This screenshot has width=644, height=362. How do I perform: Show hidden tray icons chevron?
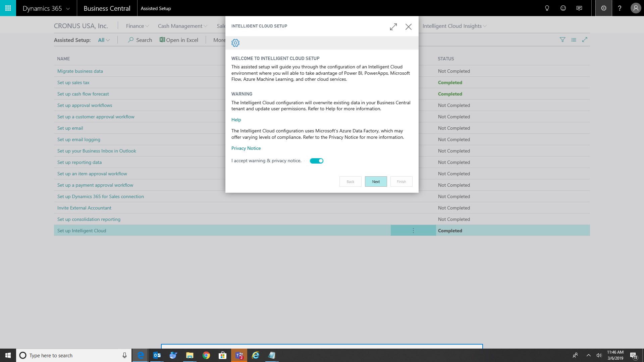pyautogui.click(x=588, y=355)
